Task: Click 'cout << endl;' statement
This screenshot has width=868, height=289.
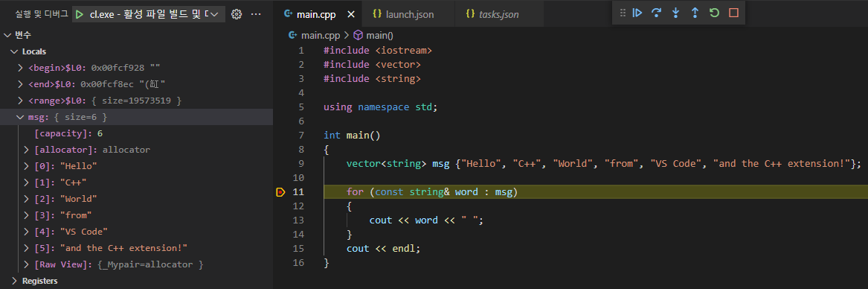Action: (383, 249)
